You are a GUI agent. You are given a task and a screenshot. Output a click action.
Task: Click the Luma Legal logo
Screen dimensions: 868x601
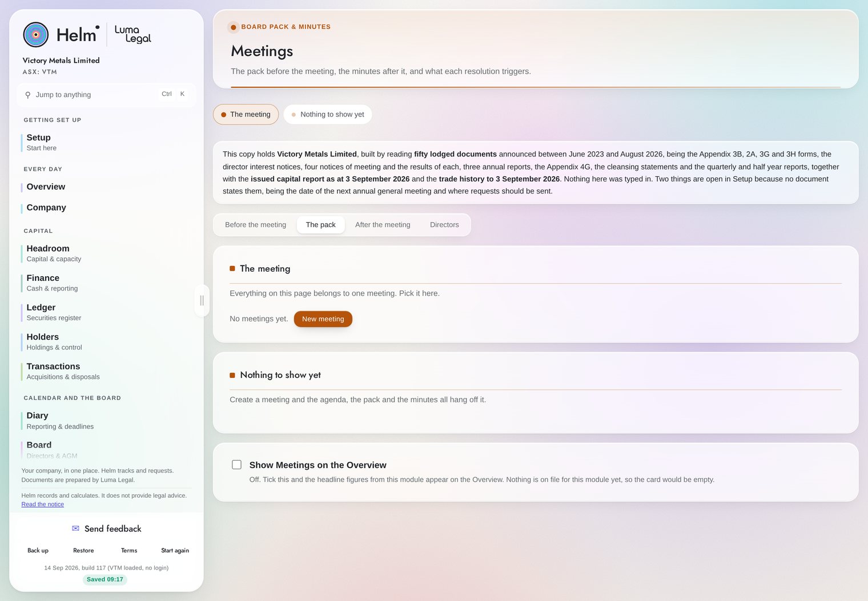tap(132, 34)
